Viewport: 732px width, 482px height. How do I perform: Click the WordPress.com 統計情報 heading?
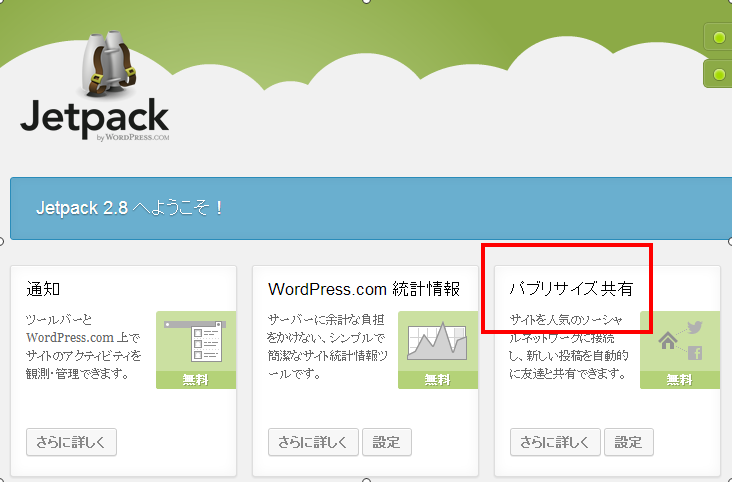[x=364, y=289]
